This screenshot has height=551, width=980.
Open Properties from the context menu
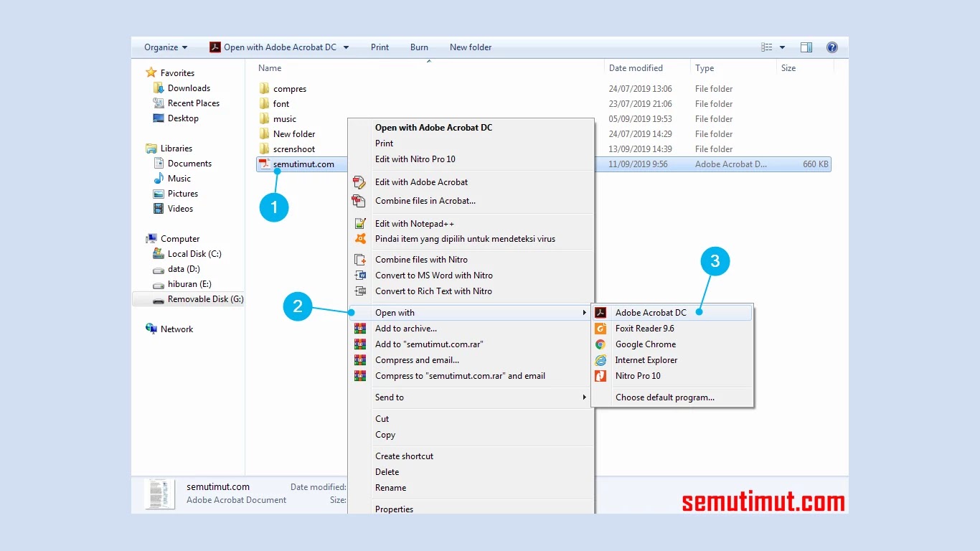click(x=471, y=508)
